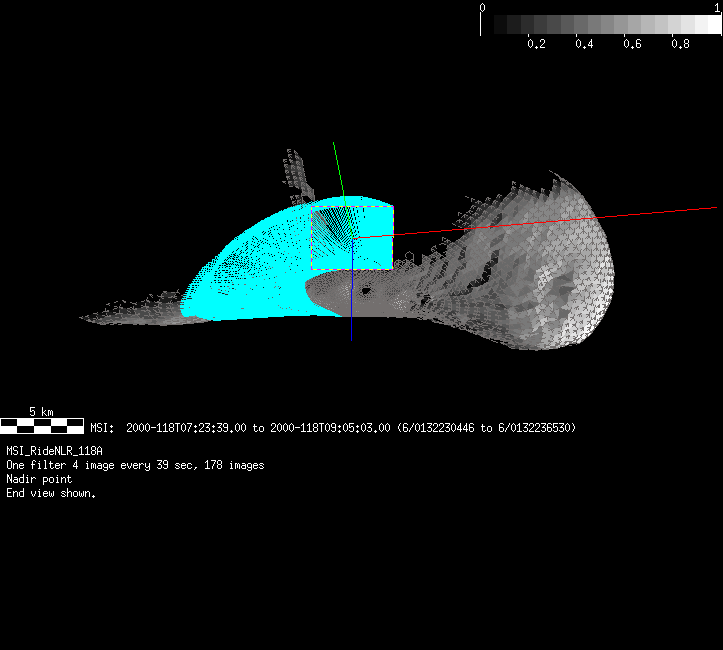Click the 0.8 colorbar tick label
Viewport: 723px width, 650px height.
tap(680, 44)
